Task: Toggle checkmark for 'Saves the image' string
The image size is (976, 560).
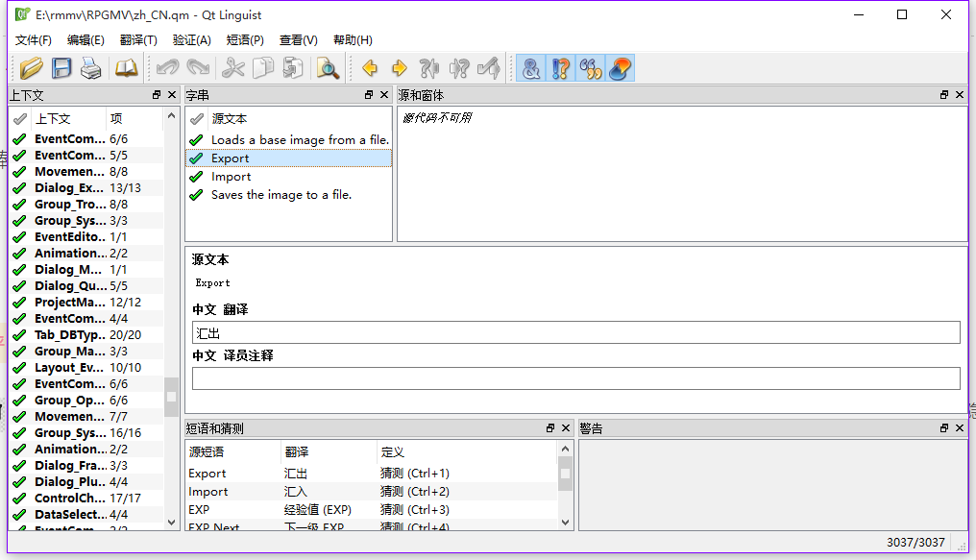Action: (x=197, y=195)
